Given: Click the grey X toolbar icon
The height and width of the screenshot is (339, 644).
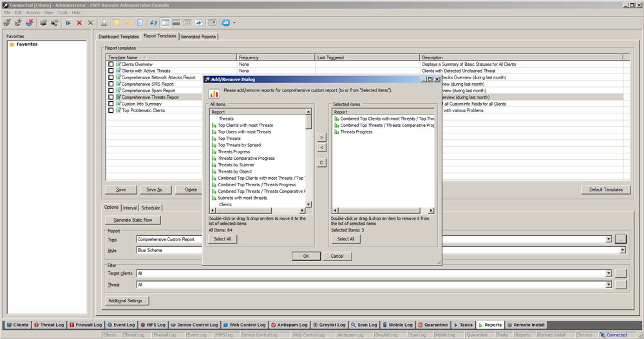Looking at the screenshot, I should (90, 23).
